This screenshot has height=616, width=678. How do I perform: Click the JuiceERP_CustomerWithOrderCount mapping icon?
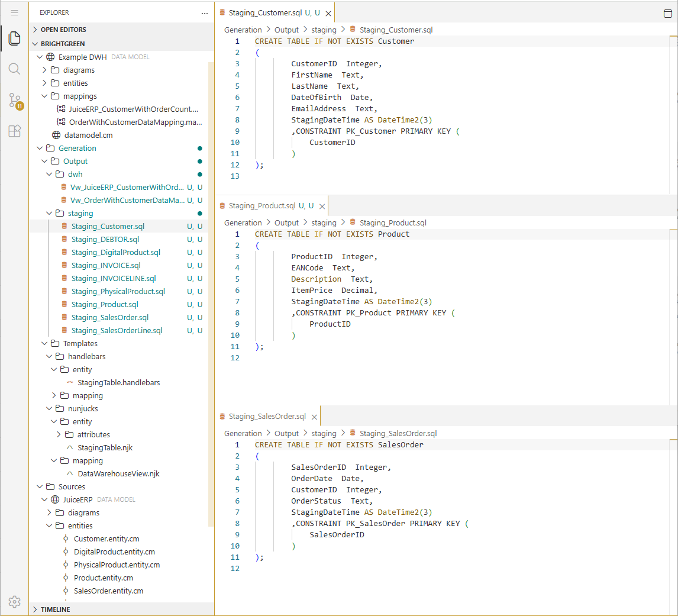(62, 109)
